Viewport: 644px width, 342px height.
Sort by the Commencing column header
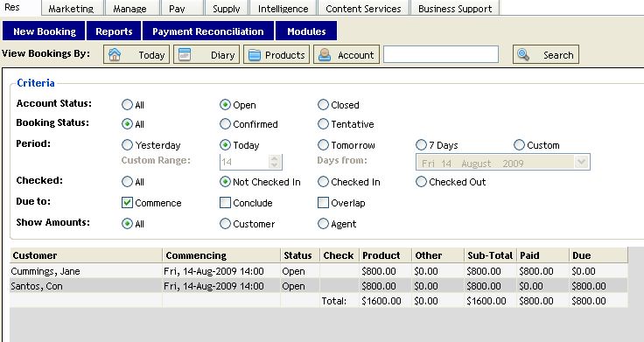point(221,255)
